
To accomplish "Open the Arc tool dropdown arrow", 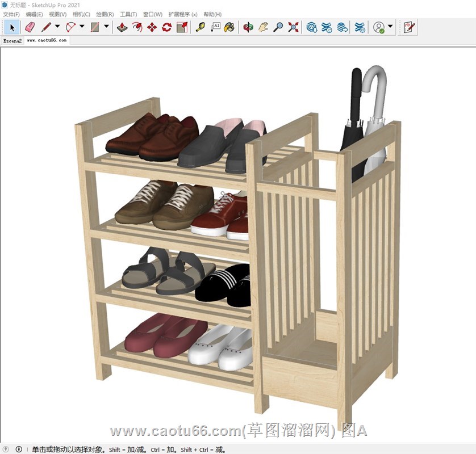I will pyautogui.click(x=82, y=27).
